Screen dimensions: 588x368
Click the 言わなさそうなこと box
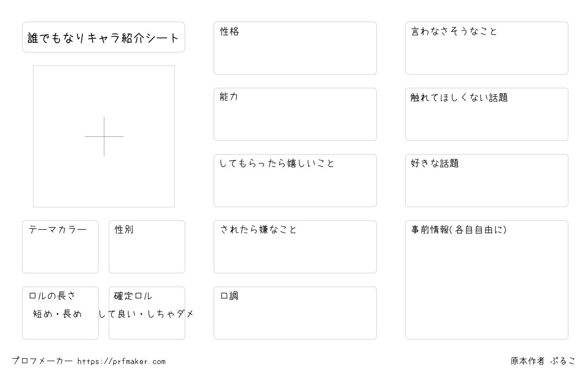tap(487, 48)
